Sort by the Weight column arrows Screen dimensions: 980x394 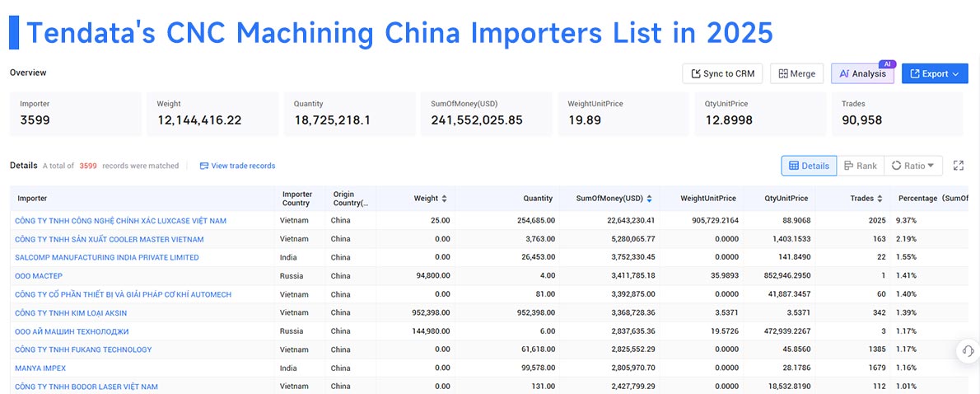pyautogui.click(x=445, y=199)
